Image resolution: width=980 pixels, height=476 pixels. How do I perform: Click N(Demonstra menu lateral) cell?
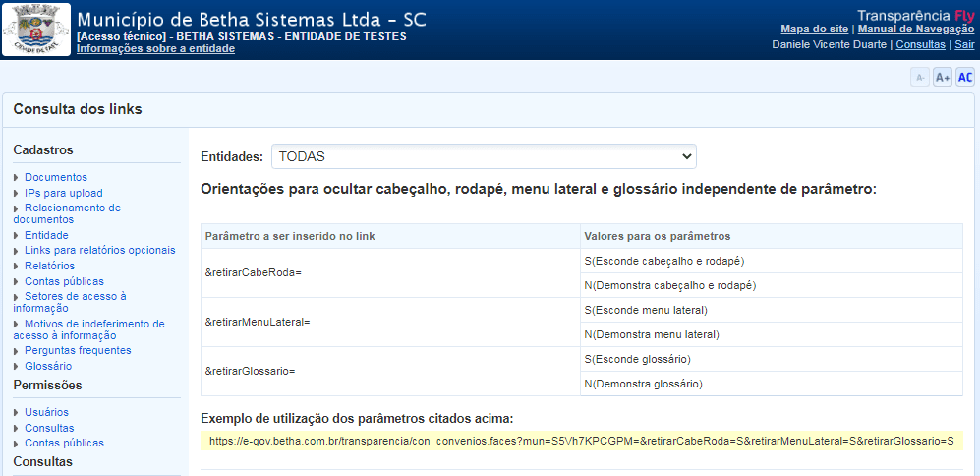coord(772,334)
